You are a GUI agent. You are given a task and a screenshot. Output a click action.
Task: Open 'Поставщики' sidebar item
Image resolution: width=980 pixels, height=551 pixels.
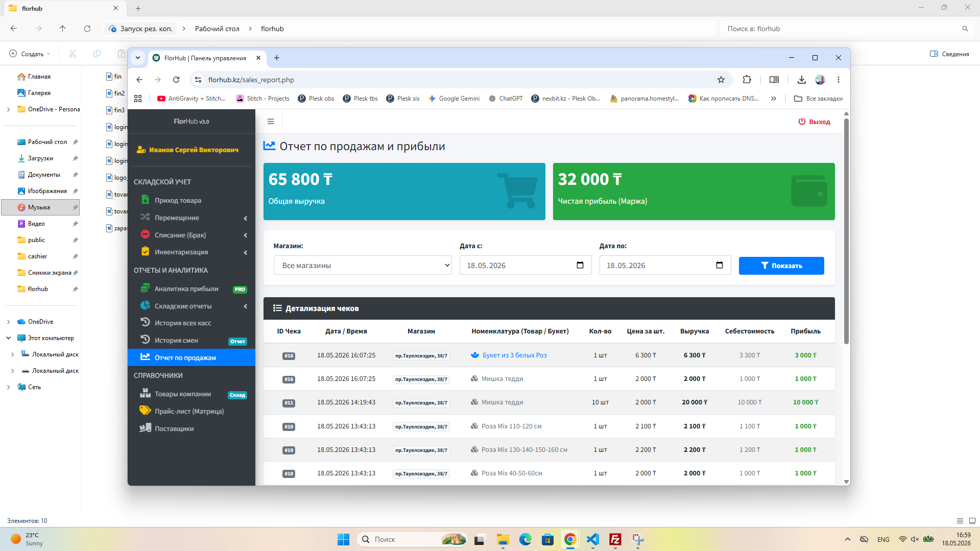pos(191,428)
